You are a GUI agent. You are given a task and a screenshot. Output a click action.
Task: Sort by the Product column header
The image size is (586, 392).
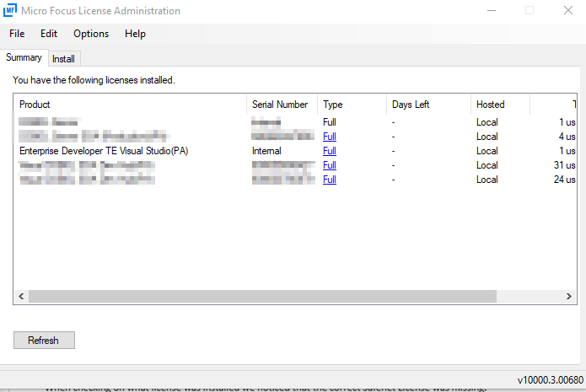tap(130, 105)
